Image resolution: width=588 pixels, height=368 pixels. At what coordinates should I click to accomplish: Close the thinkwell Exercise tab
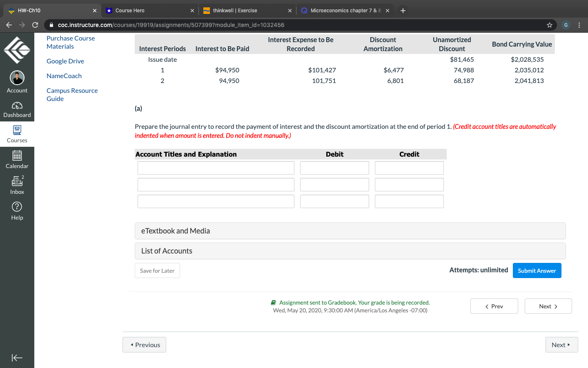click(x=290, y=11)
